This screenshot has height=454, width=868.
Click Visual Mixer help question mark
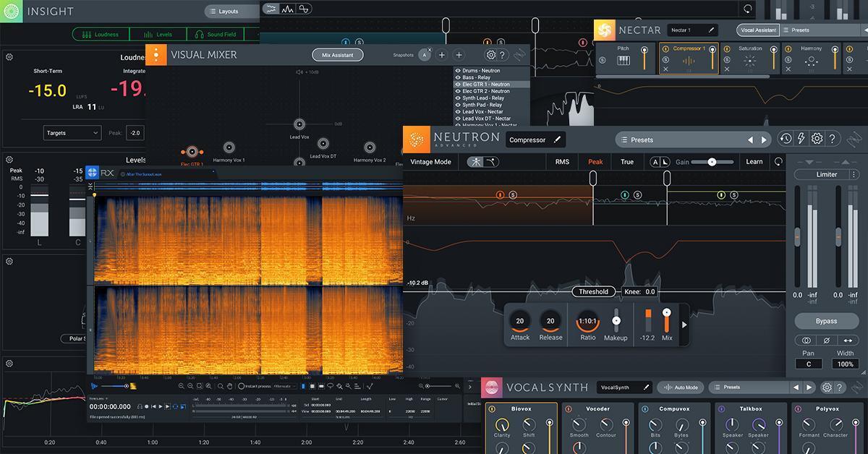tap(503, 55)
